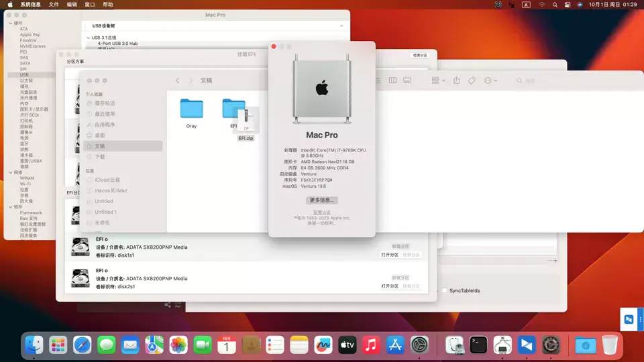
Task: Open Messages app in the Dock
Action: (x=107, y=345)
